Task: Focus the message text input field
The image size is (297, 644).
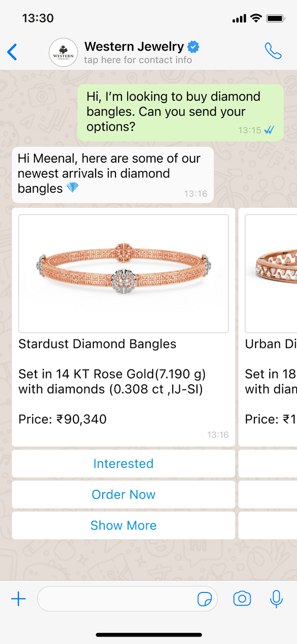Action: pyautogui.click(x=116, y=599)
